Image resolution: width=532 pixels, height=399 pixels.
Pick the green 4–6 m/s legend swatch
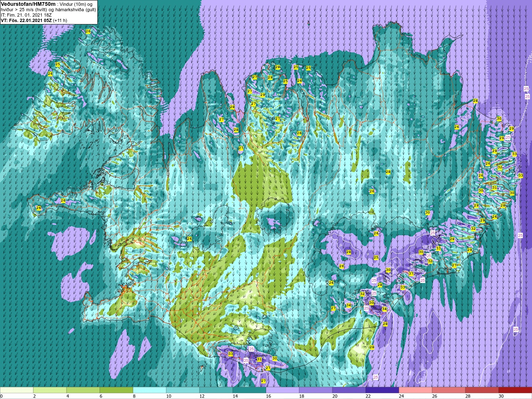tap(83, 390)
